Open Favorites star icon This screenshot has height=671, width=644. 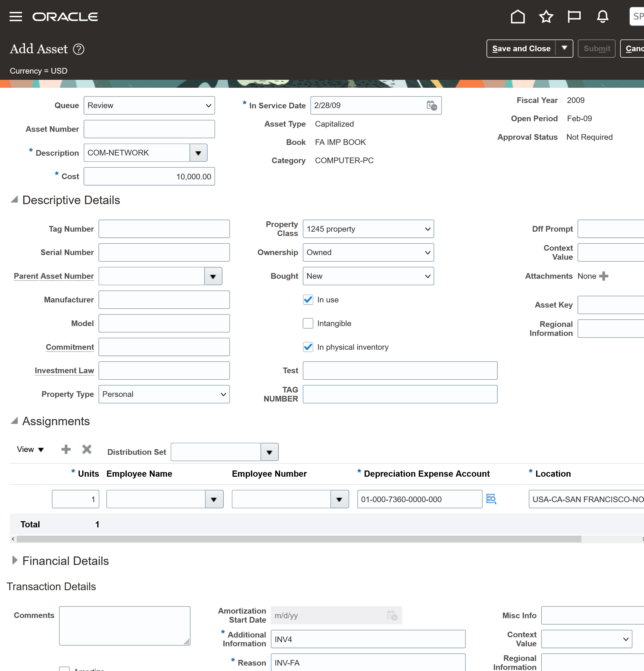coord(546,16)
